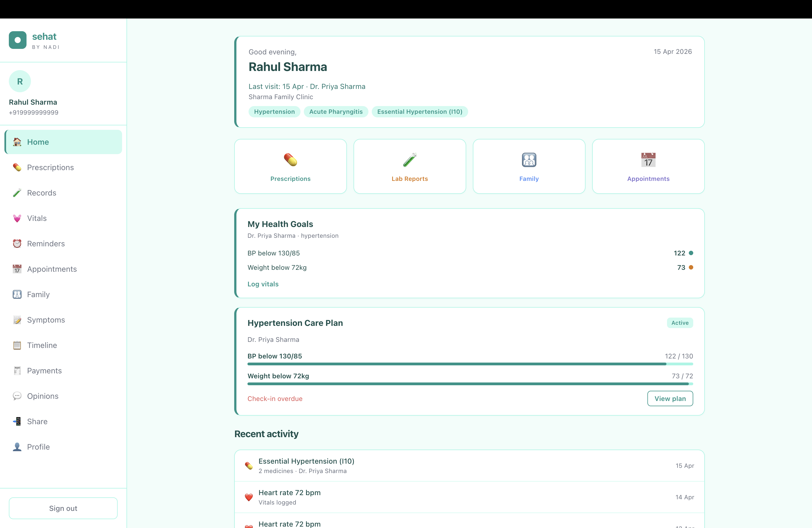Click the alarm clock icon beside Reminders

coord(17,244)
